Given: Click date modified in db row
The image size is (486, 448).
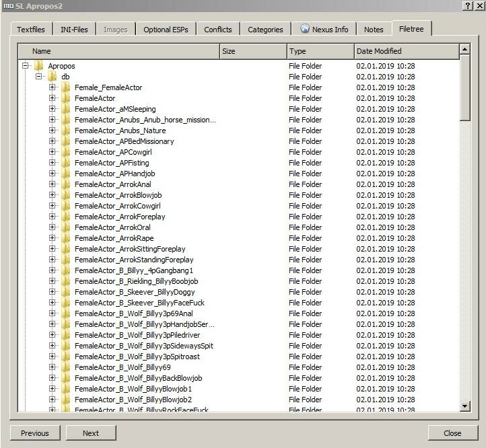Looking at the screenshot, I should [x=385, y=77].
